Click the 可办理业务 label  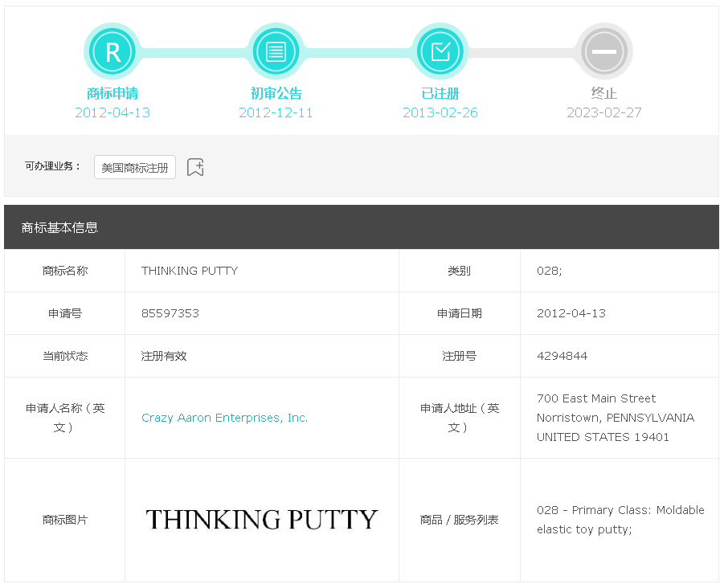[53, 166]
